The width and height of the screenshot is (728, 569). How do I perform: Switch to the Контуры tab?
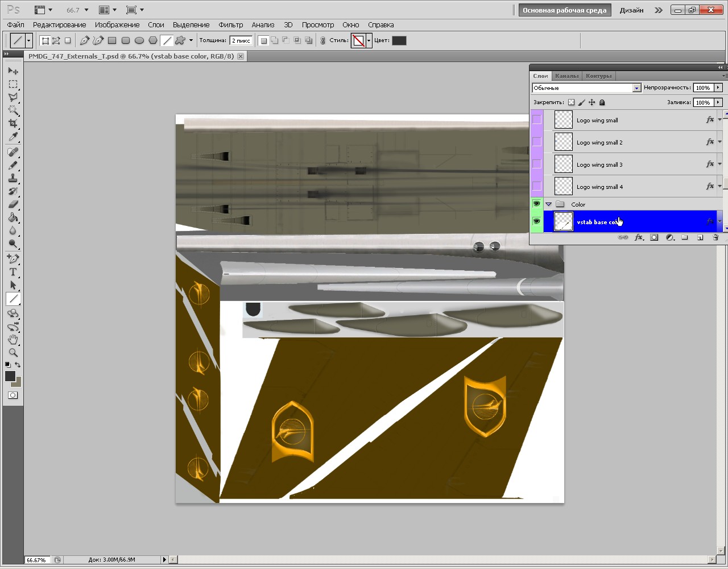pyautogui.click(x=598, y=76)
